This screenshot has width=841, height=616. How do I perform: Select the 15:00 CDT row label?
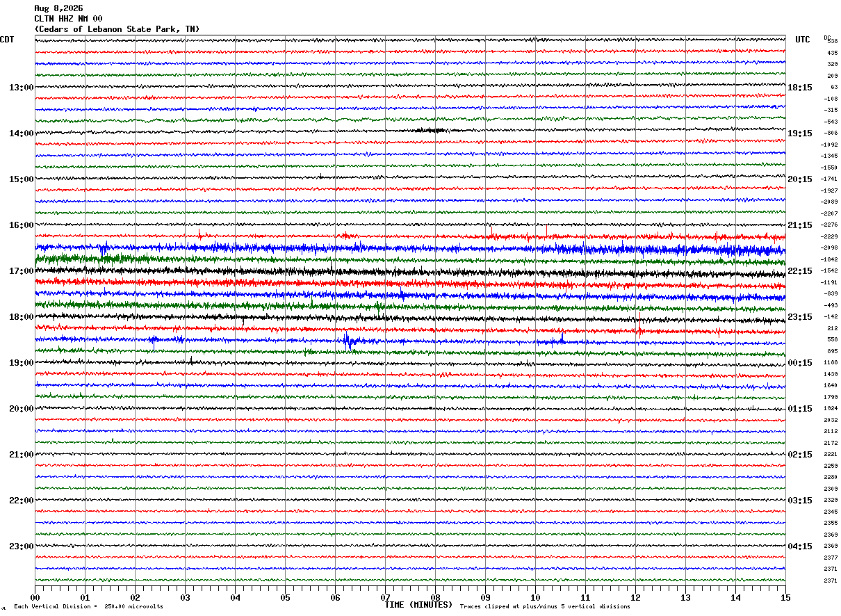pos(21,179)
